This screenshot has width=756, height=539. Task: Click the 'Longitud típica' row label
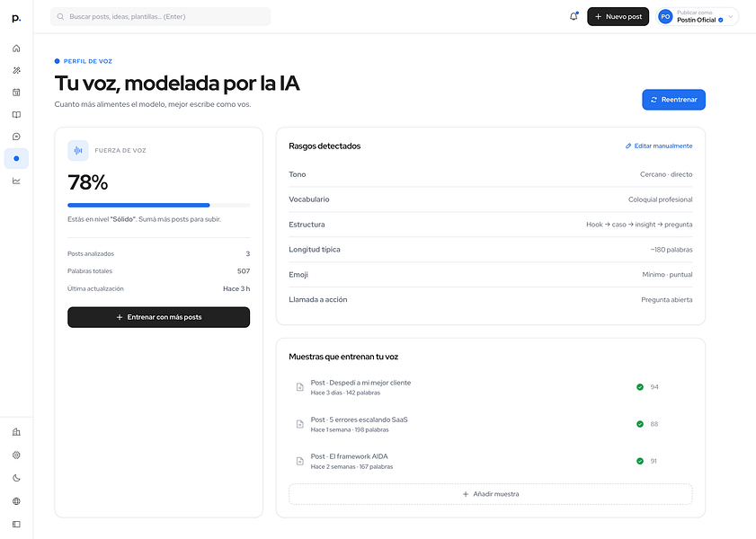(315, 250)
